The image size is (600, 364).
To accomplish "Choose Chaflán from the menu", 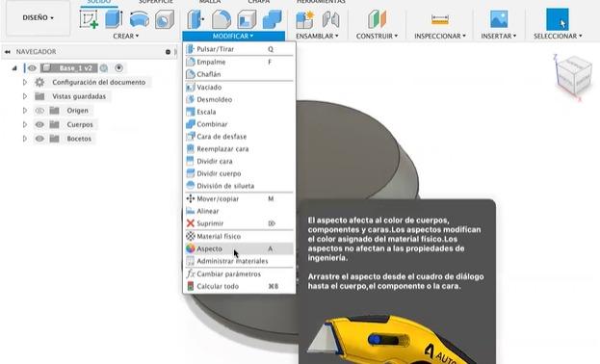I will (239, 74).
